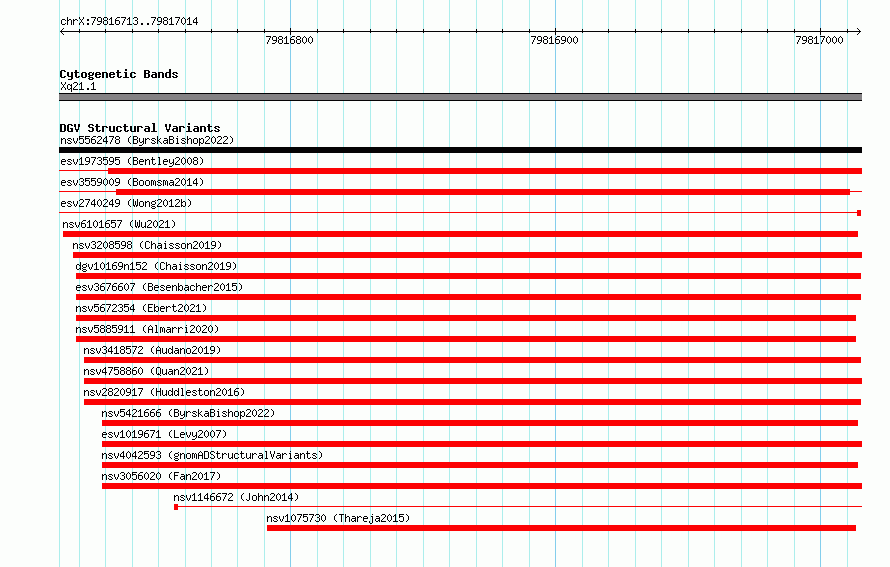Viewport: 890px width, 567px height.
Task: Click the nsv5885911 red variant bar
Action: click(466, 339)
